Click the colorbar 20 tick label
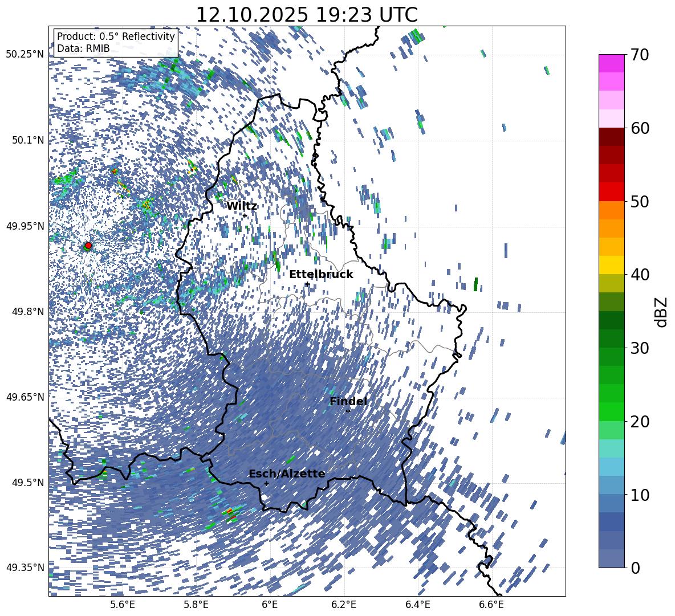This screenshot has height=616, width=675. [x=640, y=422]
